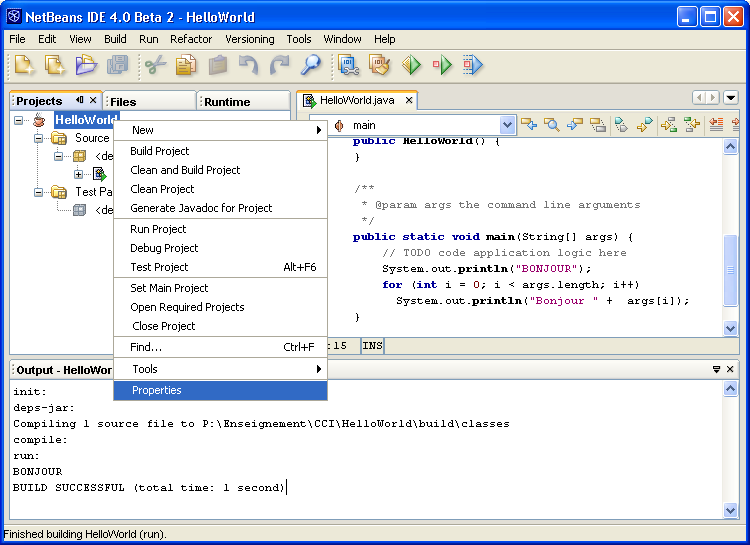The image size is (750, 545).
Task: Click the Undo arrow icon
Action: tap(248, 65)
